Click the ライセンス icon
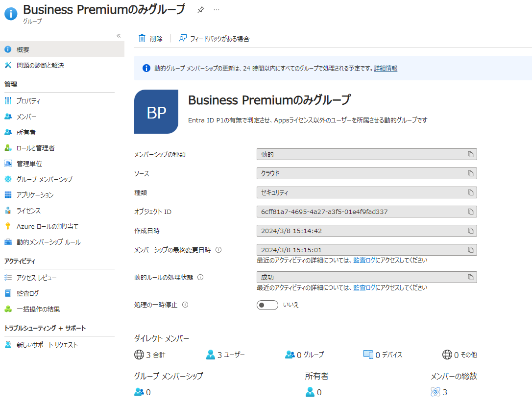This screenshot has width=532, height=405. point(8,211)
